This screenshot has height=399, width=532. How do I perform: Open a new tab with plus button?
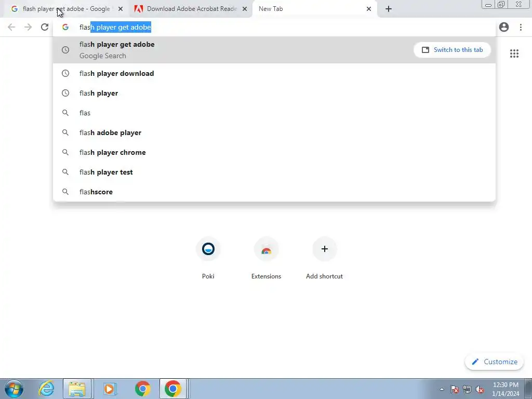(389, 9)
